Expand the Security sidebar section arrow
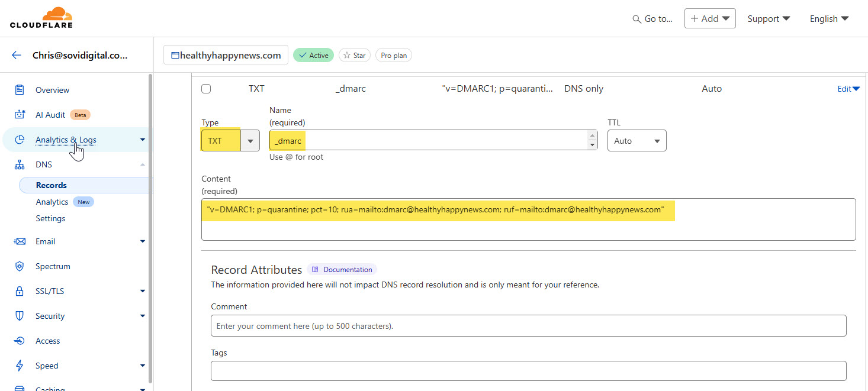Viewport: 868px width, 391px height. [143, 316]
